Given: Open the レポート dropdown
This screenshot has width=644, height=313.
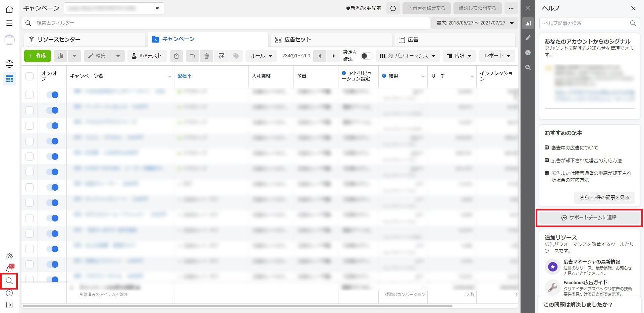Looking at the screenshot, I should coord(497,56).
